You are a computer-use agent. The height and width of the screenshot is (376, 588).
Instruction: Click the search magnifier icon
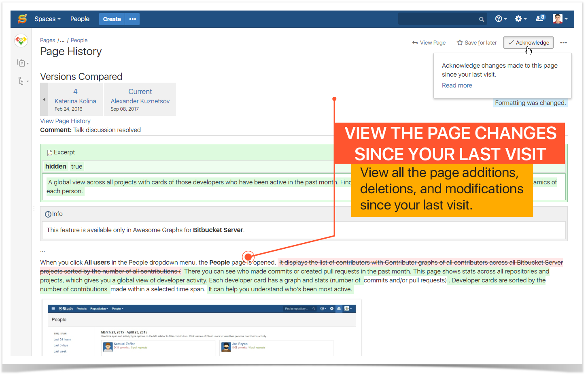(x=482, y=19)
